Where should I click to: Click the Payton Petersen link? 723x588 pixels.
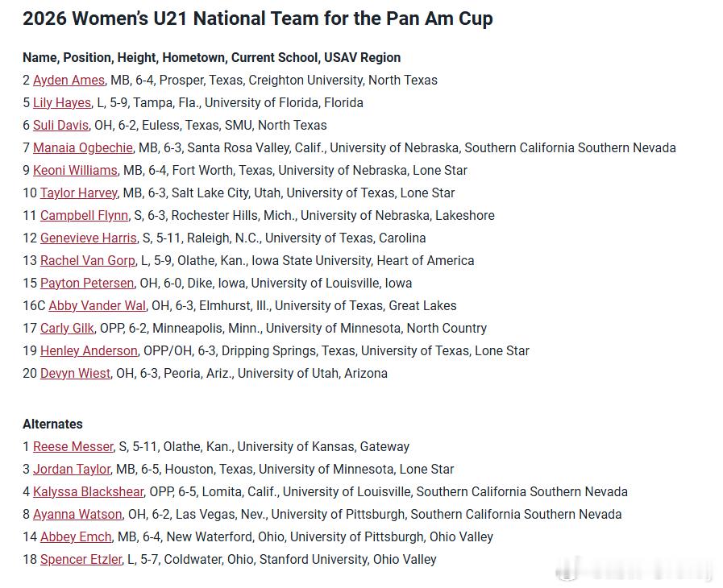pyautogui.click(x=87, y=284)
